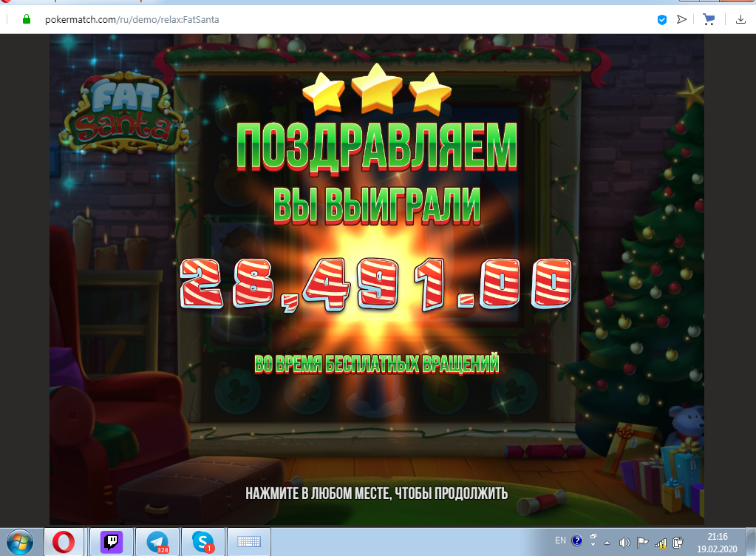Click 'Нажмите в любом месте, чтобы продолжить' text
Viewport: 756px width, 556px height.
[377, 493]
